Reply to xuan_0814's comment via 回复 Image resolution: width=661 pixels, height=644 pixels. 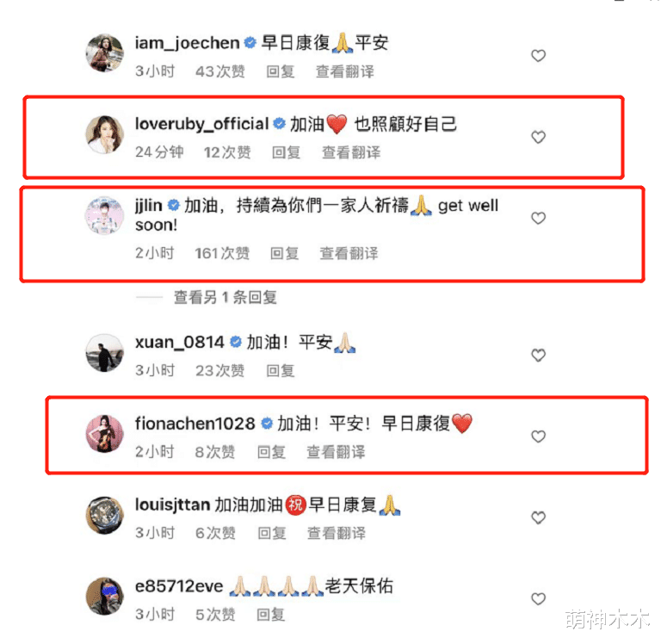[281, 371]
